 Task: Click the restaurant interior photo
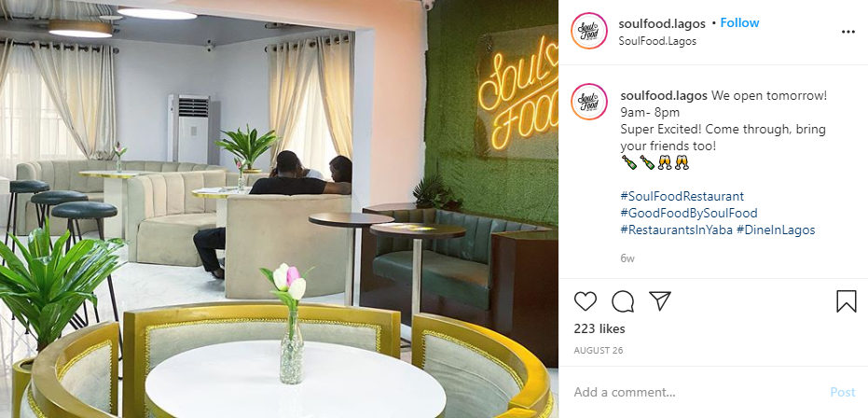tap(279, 209)
